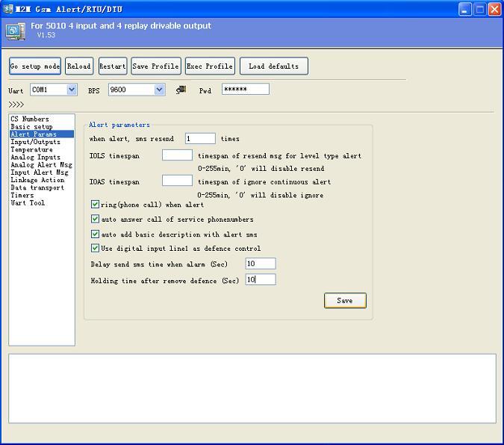
Task: Open the Uart COM1 port dropdown
Action: 72,90
